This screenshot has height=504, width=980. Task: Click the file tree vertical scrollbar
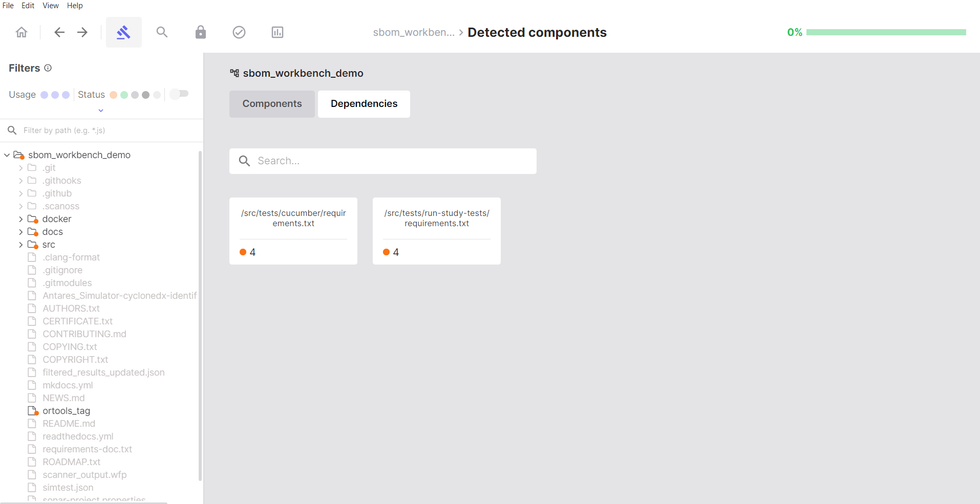pyautogui.click(x=200, y=316)
